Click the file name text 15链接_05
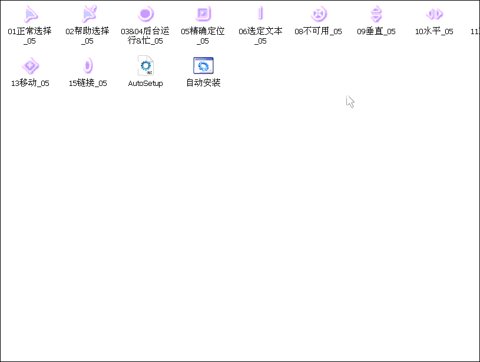This screenshot has width=480, height=362. pos(88,83)
